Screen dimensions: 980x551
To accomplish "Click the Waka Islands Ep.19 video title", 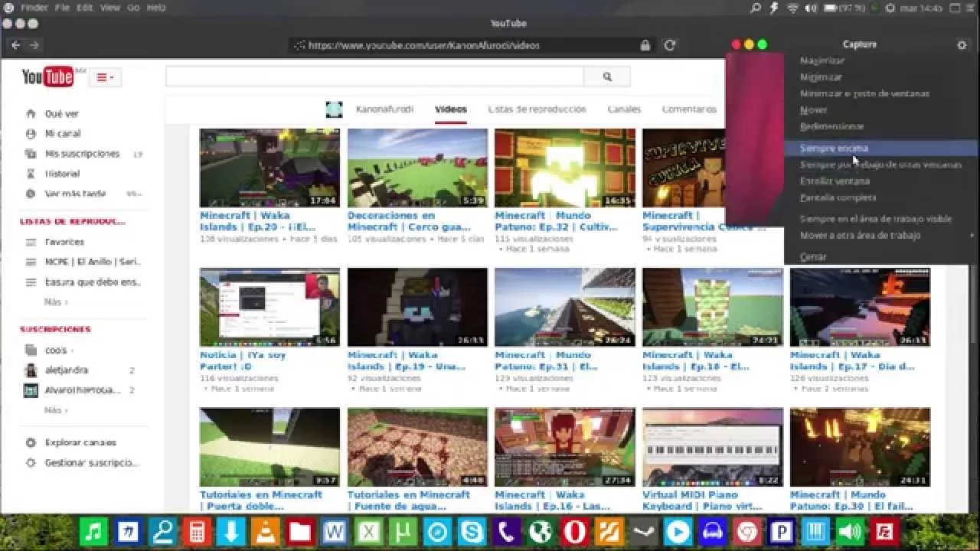I will click(407, 360).
